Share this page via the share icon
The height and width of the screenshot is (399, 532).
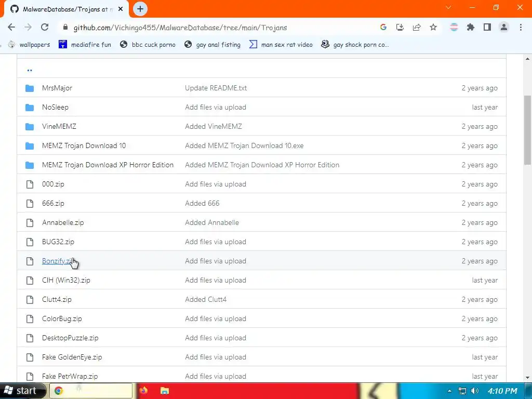(x=417, y=27)
